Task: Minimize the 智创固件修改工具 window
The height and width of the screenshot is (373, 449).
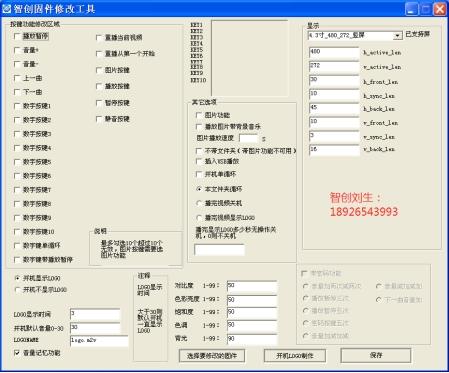Action: (x=412, y=9)
